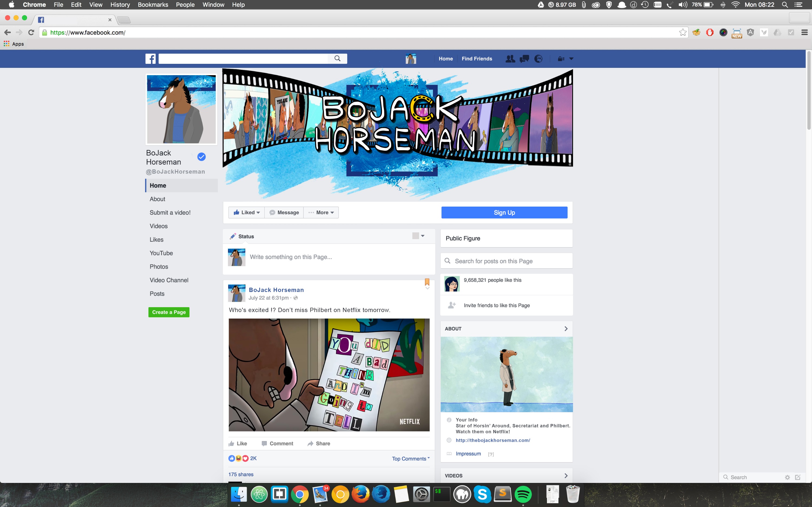Click Search for posts on this Page field
The height and width of the screenshot is (507, 812).
[x=507, y=261]
